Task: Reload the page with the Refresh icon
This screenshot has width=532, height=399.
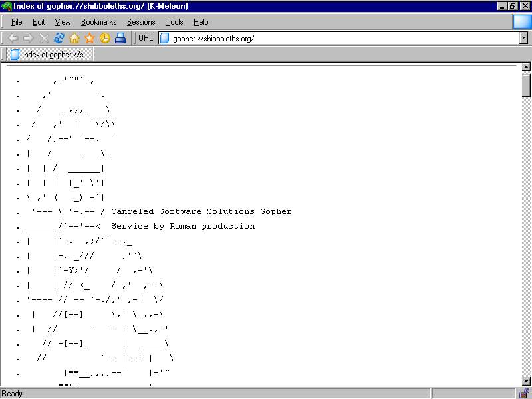Action: pos(59,38)
